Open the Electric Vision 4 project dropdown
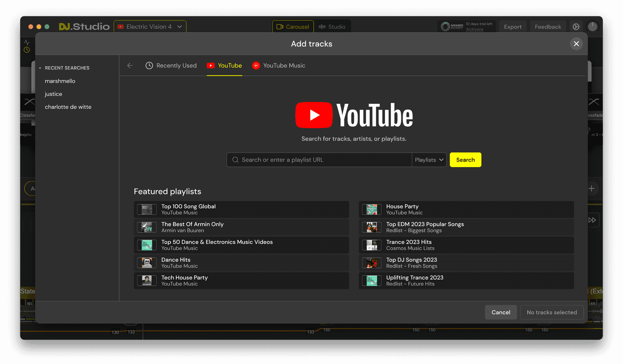Viewport: 623px width, 364px height. (150, 26)
